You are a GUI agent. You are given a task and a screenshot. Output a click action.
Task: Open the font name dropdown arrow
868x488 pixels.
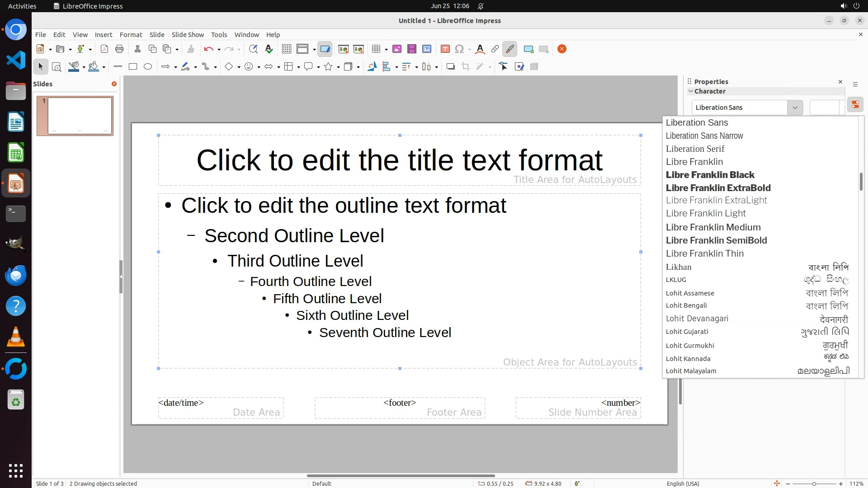[x=795, y=108]
